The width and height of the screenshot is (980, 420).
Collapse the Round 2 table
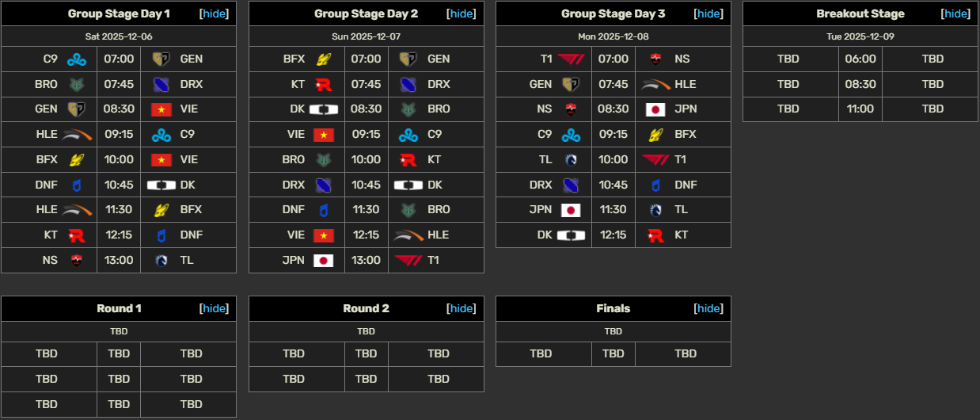click(x=462, y=308)
